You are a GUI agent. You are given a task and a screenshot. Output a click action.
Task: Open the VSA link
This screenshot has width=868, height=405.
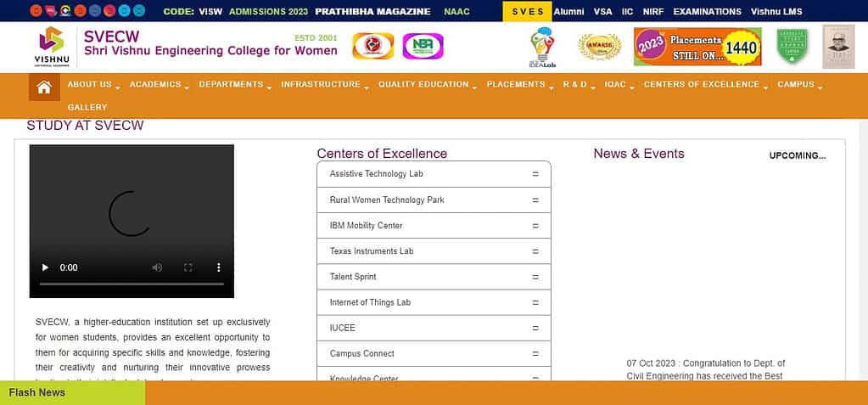pyautogui.click(x=602, y=12)
